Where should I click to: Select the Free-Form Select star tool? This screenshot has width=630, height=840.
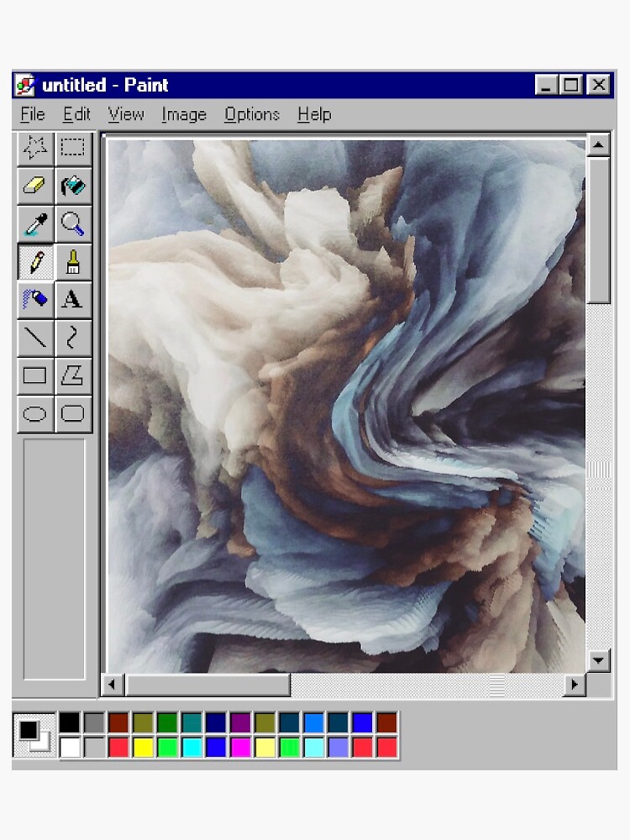35,149
